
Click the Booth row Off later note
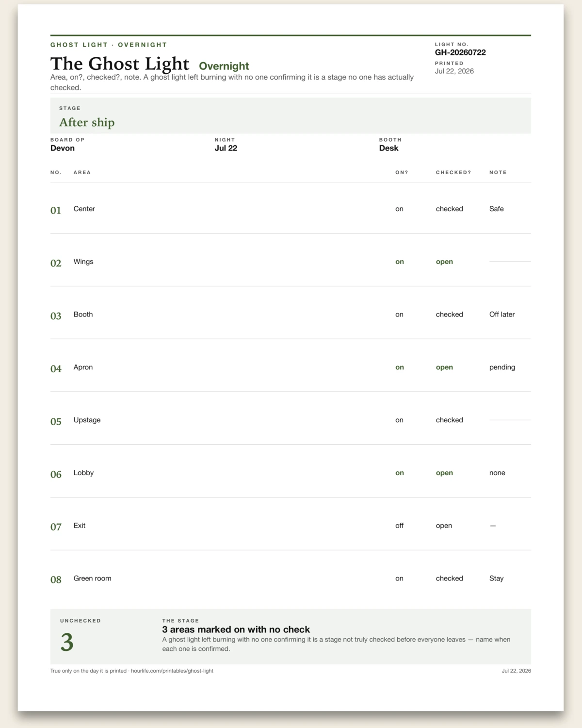tap(502, 314)
